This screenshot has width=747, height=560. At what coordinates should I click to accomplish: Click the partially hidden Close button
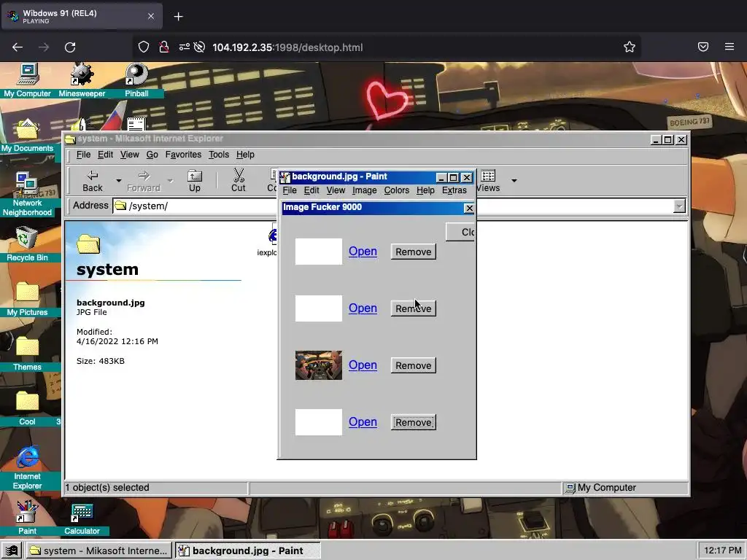460,232
